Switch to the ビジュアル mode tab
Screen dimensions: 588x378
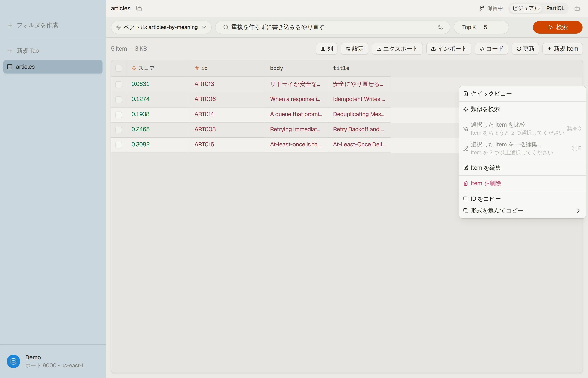pos(526,8)
